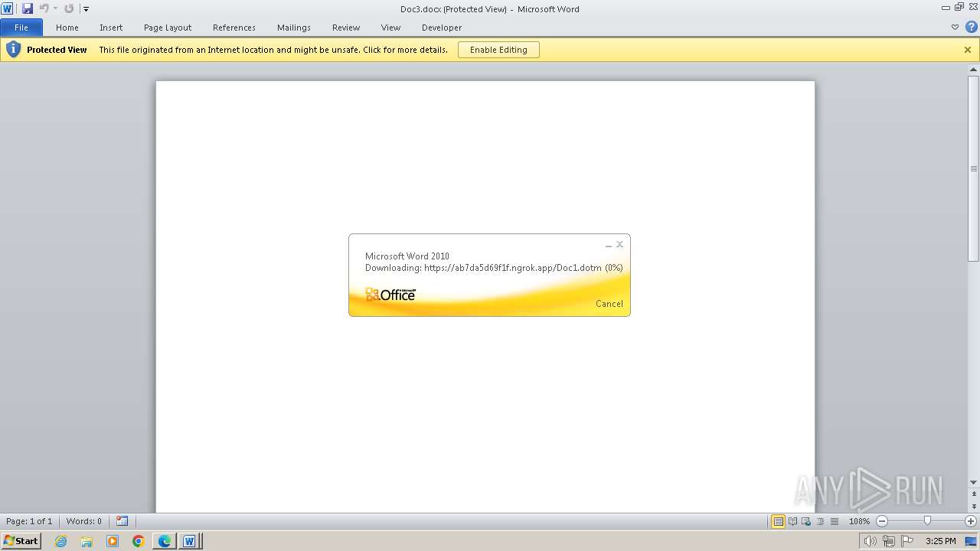The image size is (980, 551).
Task: Select Print Layout view icon
Action: tap(778, 521)
